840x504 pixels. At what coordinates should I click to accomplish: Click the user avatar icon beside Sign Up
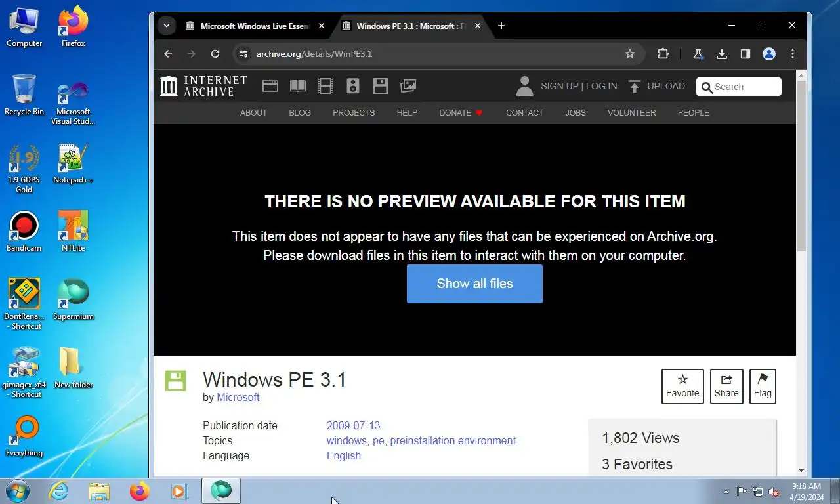click(524, 86)
